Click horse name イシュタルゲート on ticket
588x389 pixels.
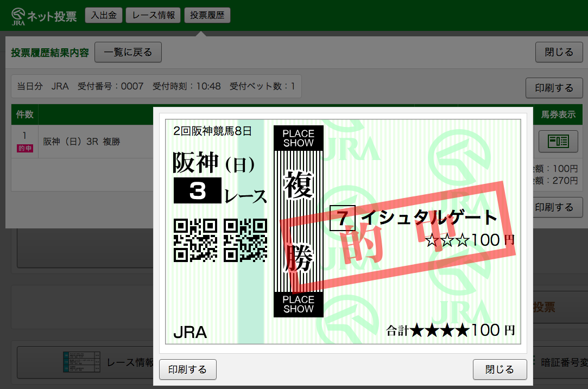coord(429,218)
